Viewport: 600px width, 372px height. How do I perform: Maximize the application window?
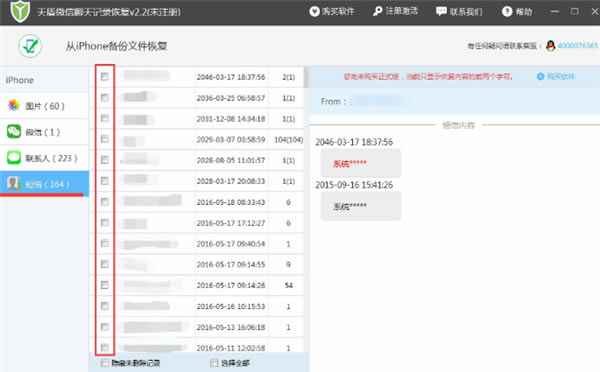(x=574, y=11)
